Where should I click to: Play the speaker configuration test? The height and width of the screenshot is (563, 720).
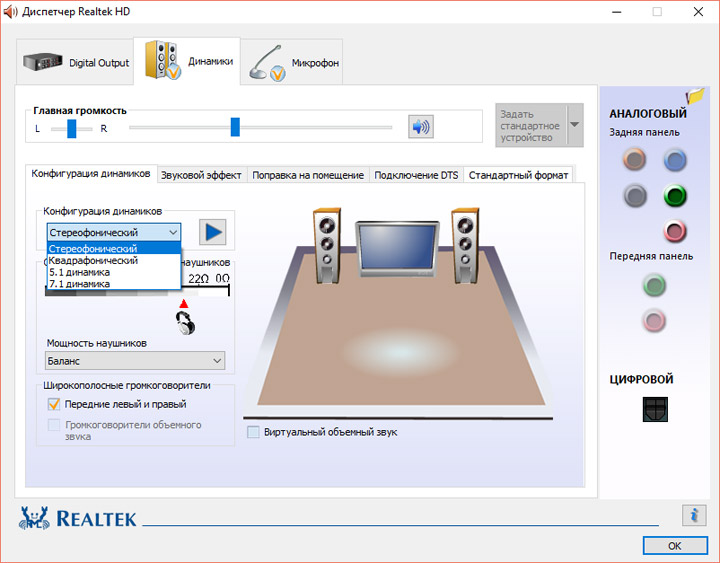click(213, 232)
